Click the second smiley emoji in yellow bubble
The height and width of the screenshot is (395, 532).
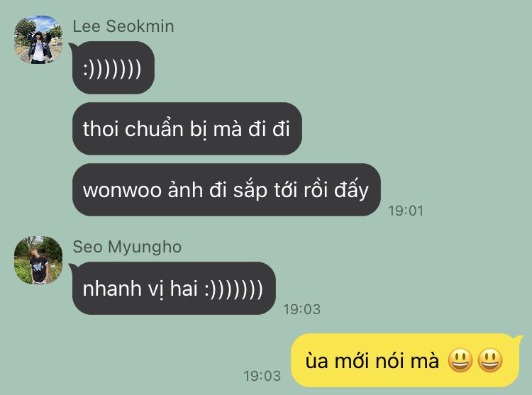click(490, 360)
